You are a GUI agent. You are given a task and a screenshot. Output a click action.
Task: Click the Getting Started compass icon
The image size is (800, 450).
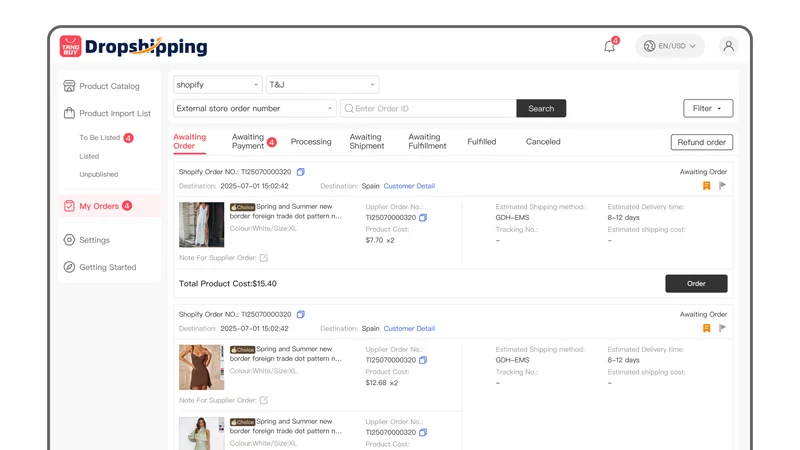tap(69, 267)
